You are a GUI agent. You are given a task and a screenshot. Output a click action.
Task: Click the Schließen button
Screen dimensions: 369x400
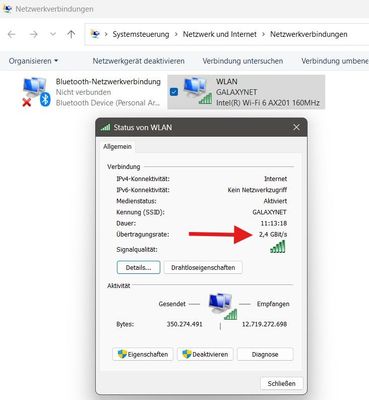(x=281, y=383)
